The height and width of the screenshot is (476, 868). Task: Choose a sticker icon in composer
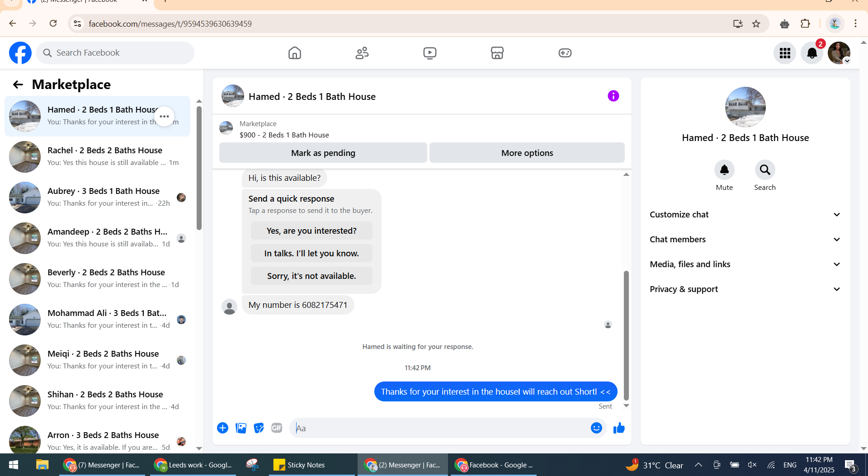(x=259, y=428)
